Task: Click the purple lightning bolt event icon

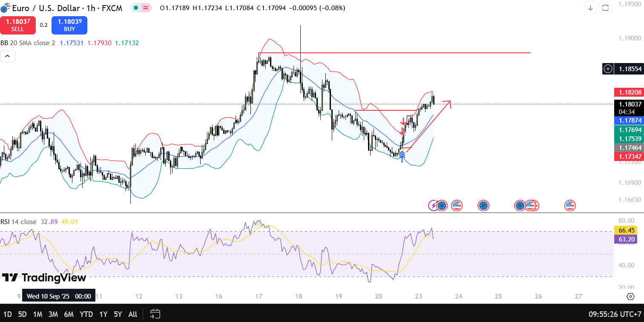Action: click(x=433, y=206)
